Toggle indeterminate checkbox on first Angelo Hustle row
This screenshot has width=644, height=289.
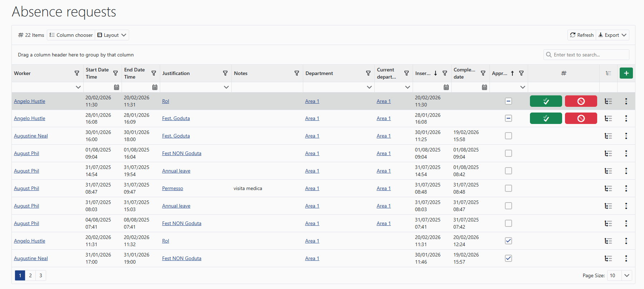point(508,101)
